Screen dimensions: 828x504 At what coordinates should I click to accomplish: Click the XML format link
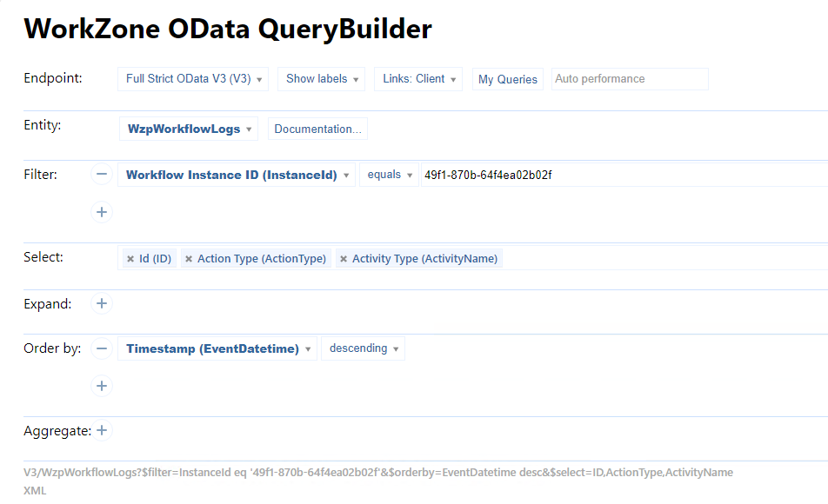click(35, 490)
